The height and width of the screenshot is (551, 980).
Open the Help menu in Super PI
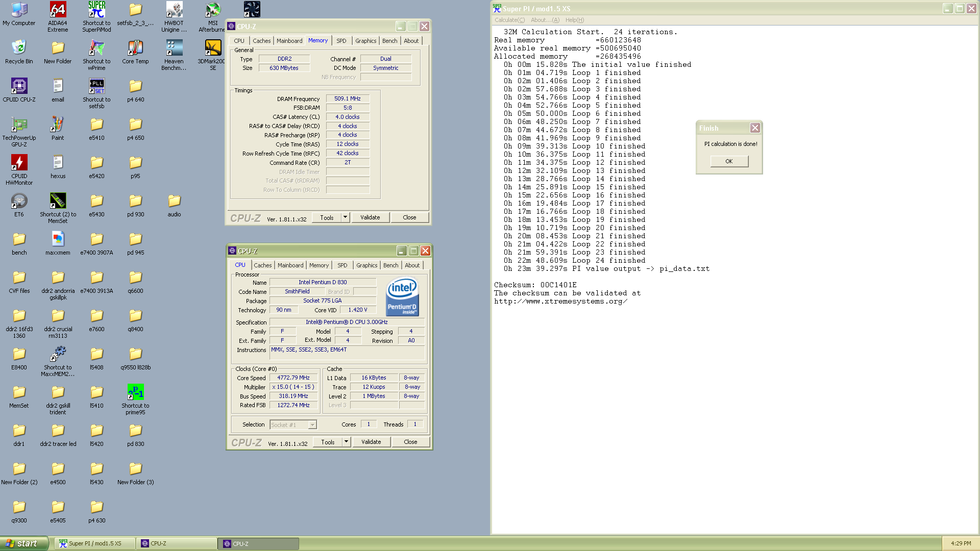(x=575, y=20)
